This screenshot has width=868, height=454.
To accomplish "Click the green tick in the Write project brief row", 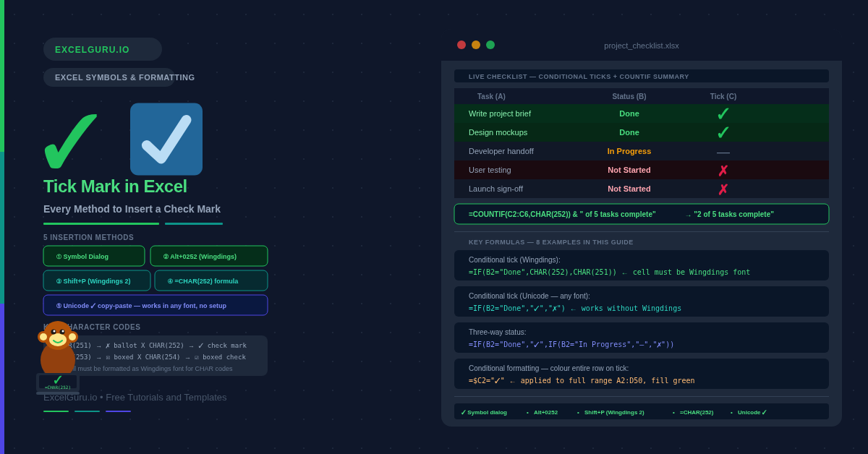I will coord(723,114).
